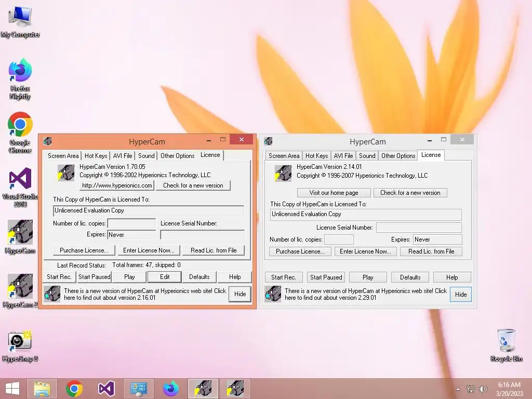
Task: Click Defaults in HyperCam 2.14 window
Action: pos(410,277)
